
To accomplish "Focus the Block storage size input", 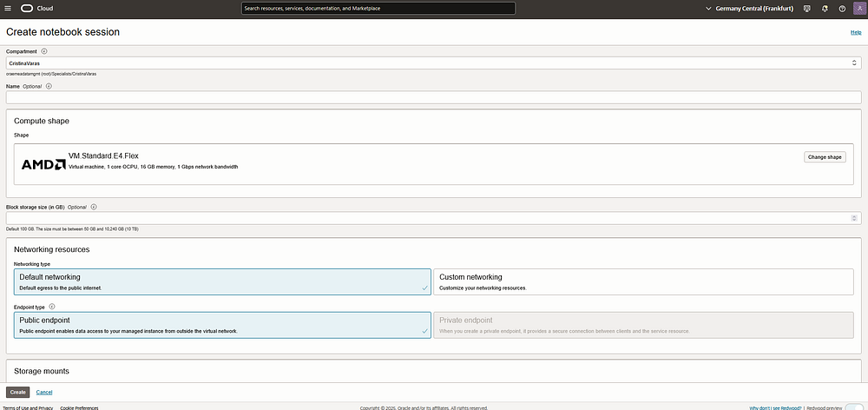I will [433, 218].
